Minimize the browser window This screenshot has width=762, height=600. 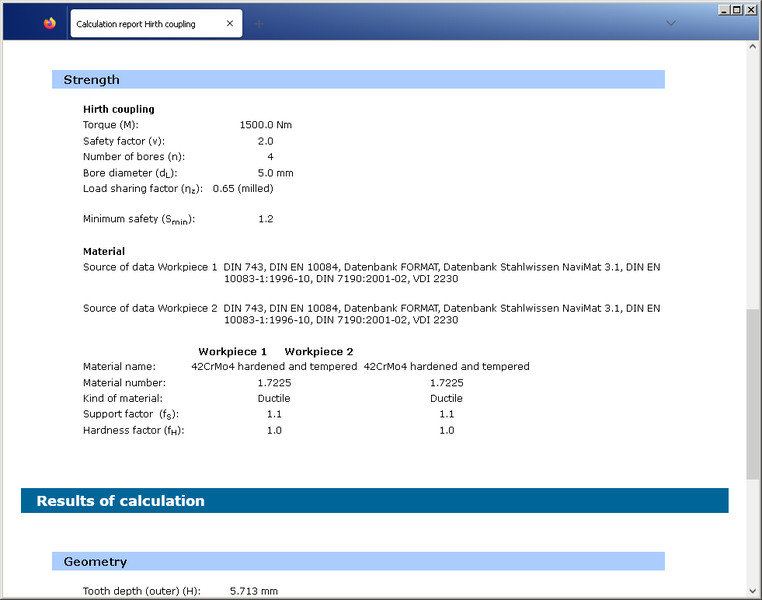coord(722,9)
